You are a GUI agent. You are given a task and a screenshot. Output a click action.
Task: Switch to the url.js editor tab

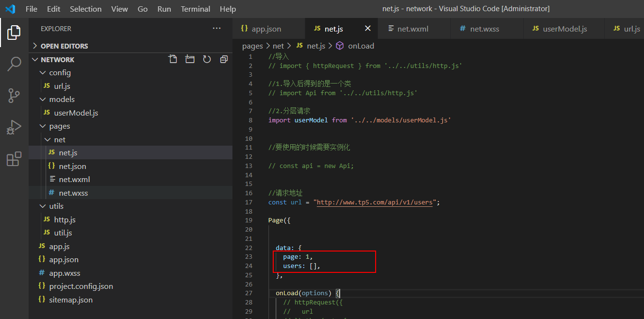(x=625, y=29)
